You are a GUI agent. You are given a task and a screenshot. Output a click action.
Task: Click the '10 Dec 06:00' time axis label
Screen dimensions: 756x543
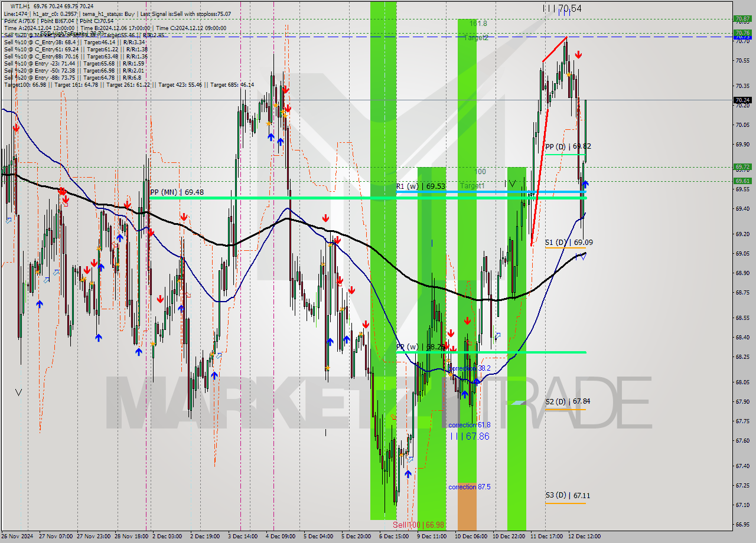tap(471, 537)
